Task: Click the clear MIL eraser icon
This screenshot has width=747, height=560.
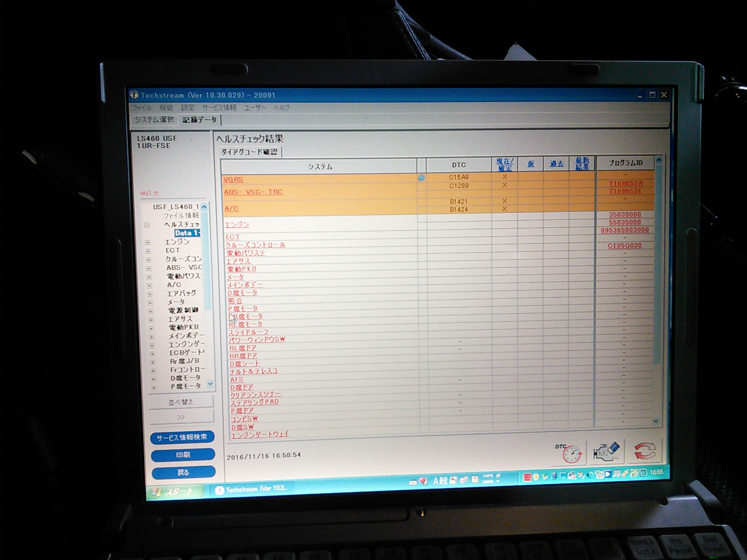Action: 606,451
